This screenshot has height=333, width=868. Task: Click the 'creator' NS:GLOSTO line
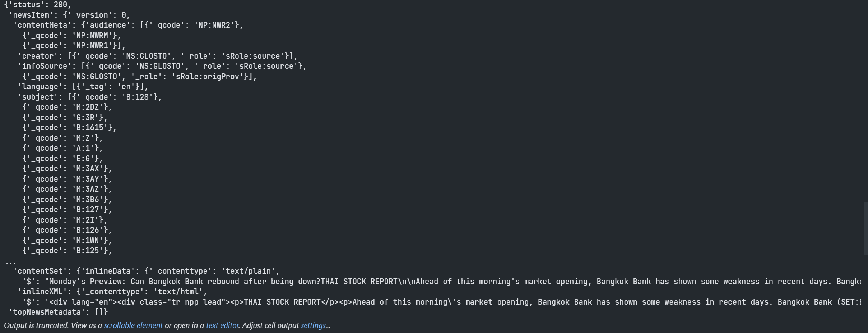coord(158,56)
